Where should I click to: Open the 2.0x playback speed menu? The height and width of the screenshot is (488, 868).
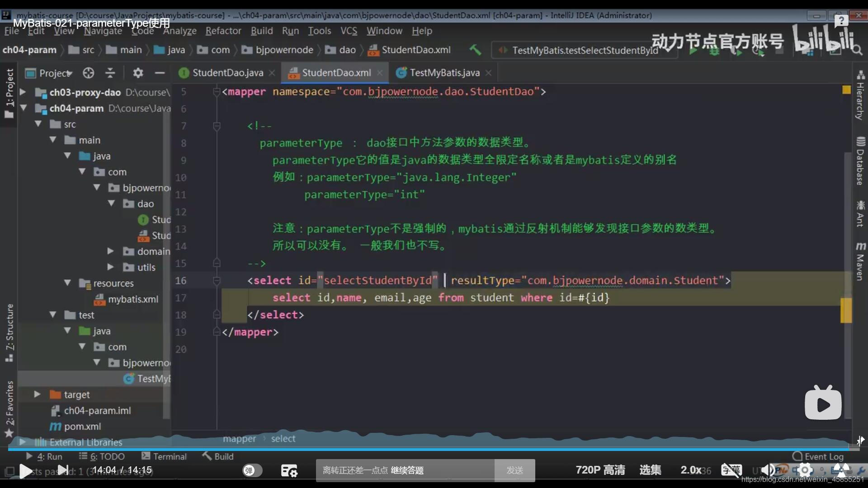click(x=691, y=470)
